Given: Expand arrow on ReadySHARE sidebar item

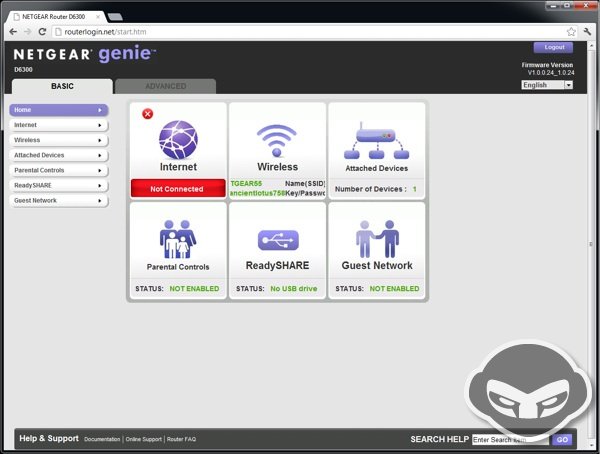Looking at the screenshot, I should pos(100,185).
